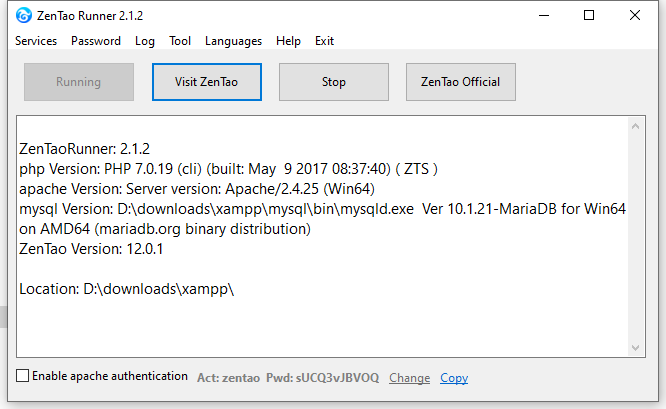Screen dimensions: 666x409
Task: Click the Visit ZenTao button
Action: coord(207,82)
